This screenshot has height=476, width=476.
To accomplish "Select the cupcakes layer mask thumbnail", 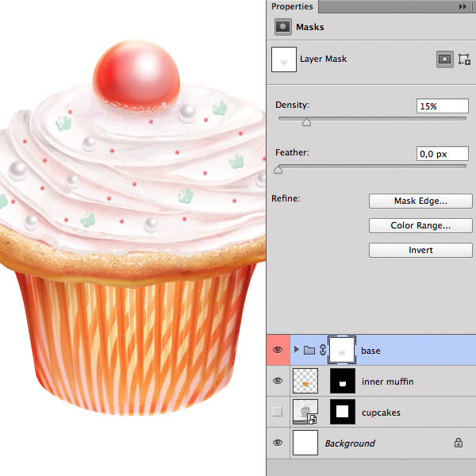I will [x=343, y=412].
